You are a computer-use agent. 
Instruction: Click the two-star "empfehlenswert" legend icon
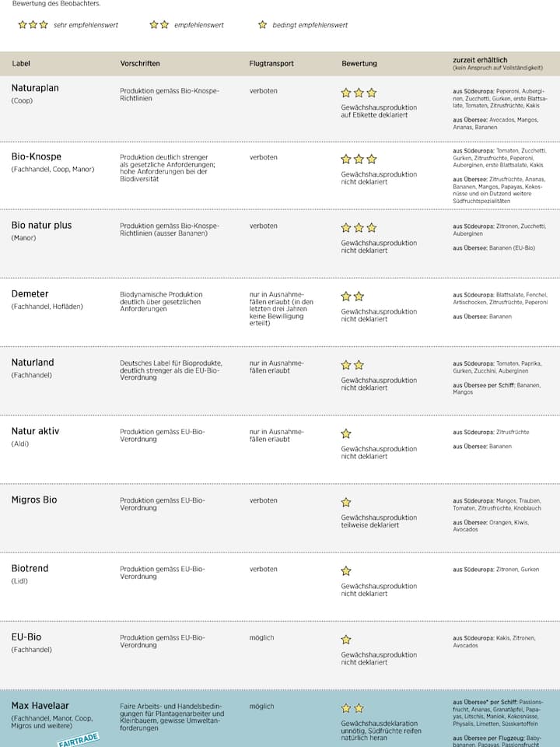click(x=159, y=25)
